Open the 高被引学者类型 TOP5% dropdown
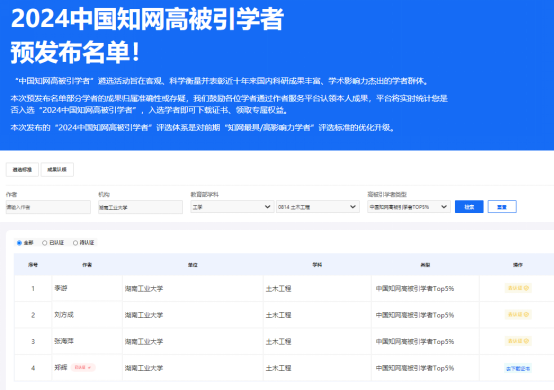The height and width of the screenshot is (390, 554). click(409, 207)
